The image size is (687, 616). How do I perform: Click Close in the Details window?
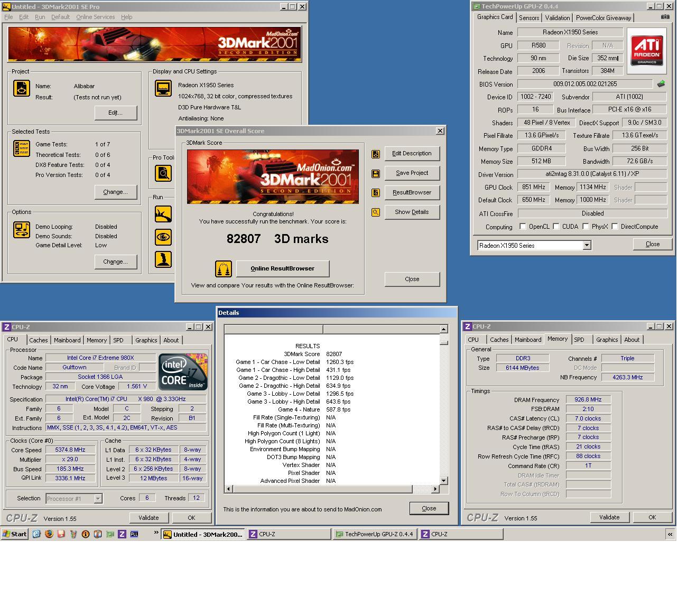click(x=429, y=509)
